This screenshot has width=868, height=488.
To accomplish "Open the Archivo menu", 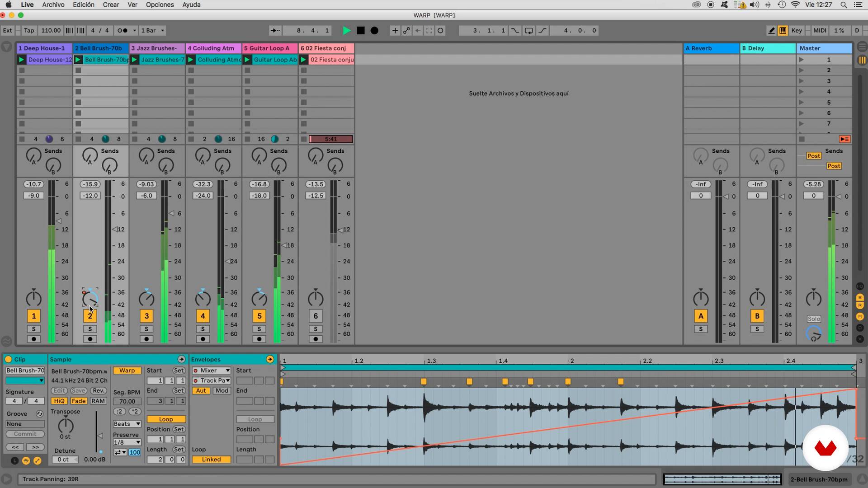I will pyautogui.click(x=53, y=5).
